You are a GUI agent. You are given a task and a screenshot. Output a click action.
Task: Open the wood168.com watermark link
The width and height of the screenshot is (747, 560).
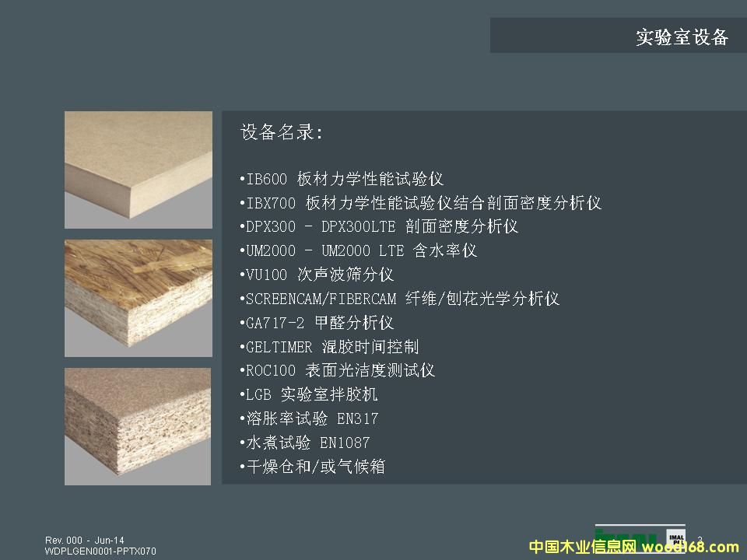[689, 548]
